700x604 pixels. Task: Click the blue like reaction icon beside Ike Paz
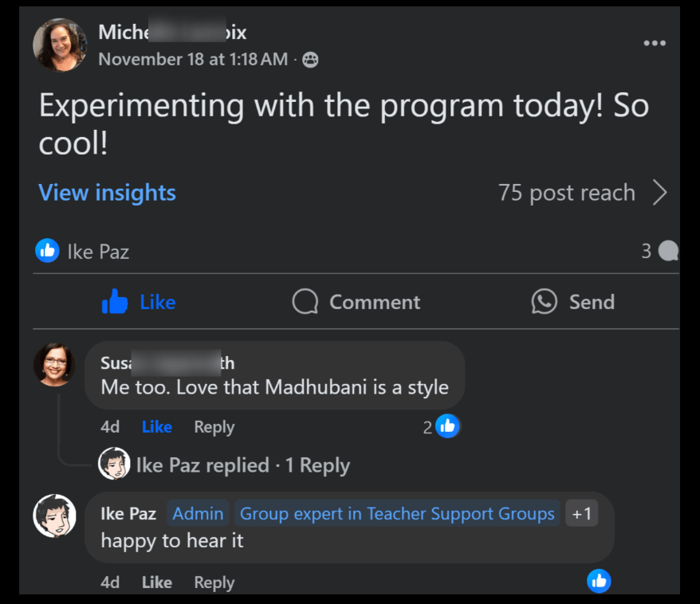click(x=48, y=252)
